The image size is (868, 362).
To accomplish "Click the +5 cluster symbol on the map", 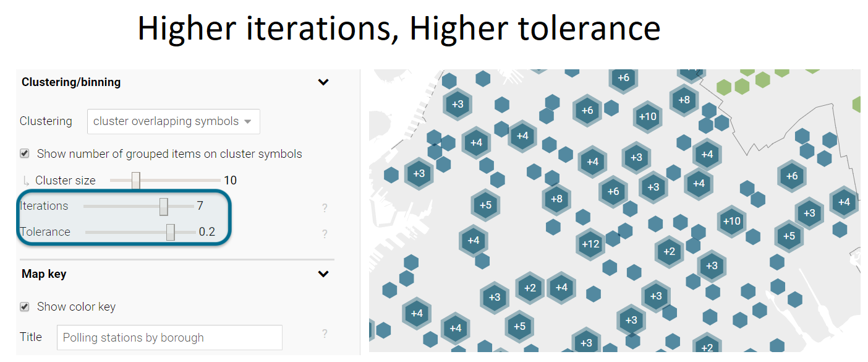I will pyautogui.click(x=485, y=205).
